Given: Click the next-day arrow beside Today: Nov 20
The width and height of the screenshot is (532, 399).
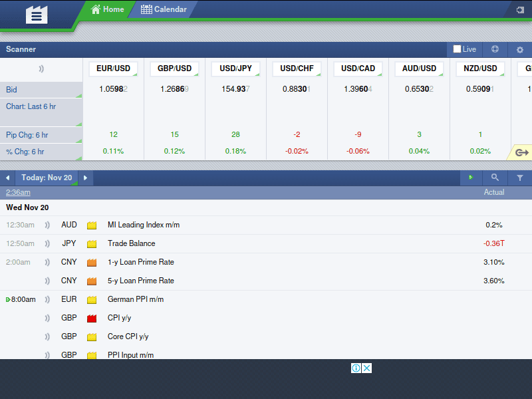Looking at the screenshot, I should [x=84, y=178].
